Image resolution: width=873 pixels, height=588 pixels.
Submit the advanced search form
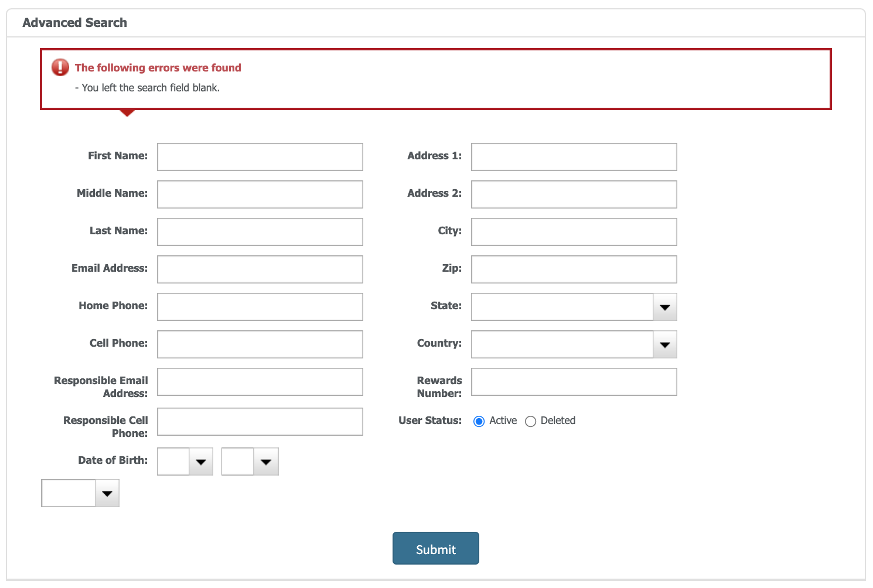tap(436, 548)
